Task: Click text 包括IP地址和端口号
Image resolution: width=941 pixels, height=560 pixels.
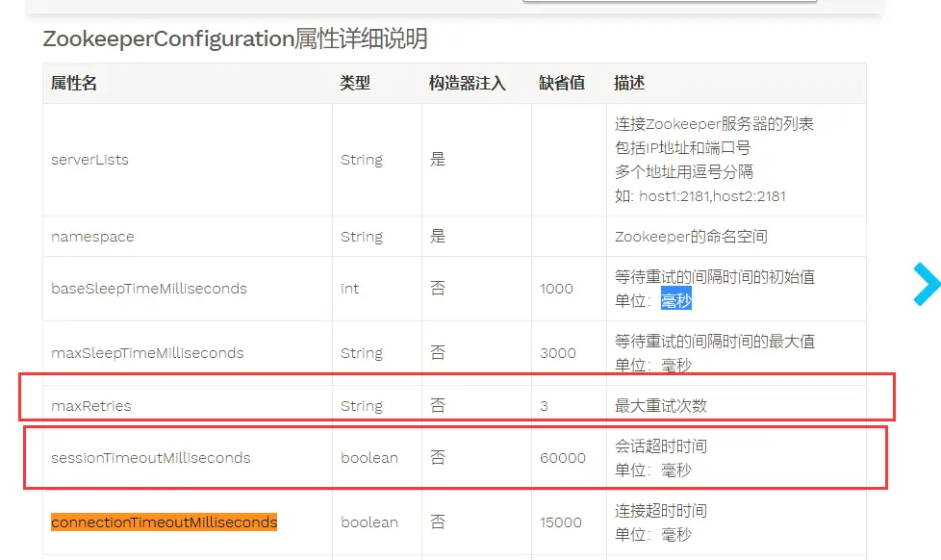Action: click(682, 148)
